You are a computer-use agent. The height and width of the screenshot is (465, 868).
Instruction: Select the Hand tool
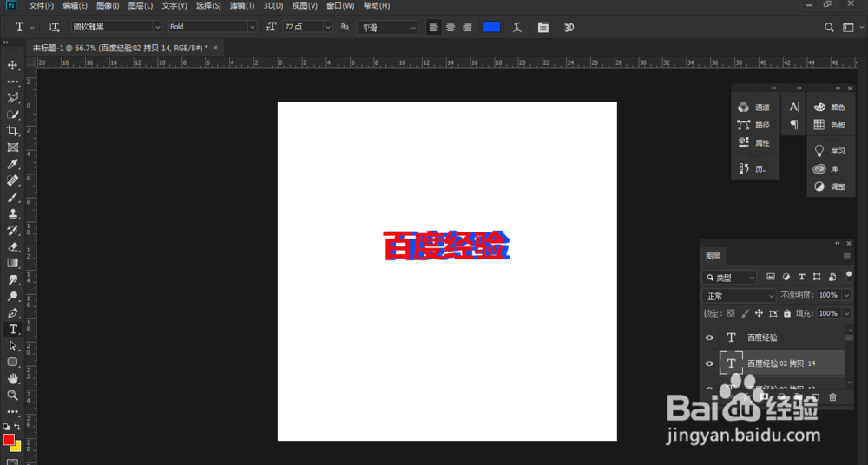click(x=13, y=378)
